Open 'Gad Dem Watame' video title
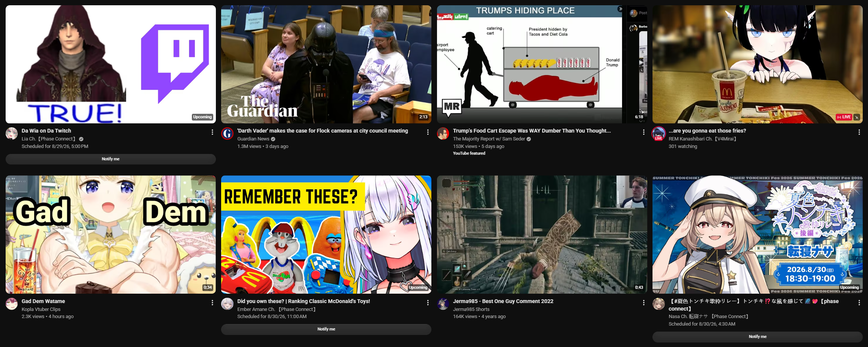 click(x=43, y=301)
